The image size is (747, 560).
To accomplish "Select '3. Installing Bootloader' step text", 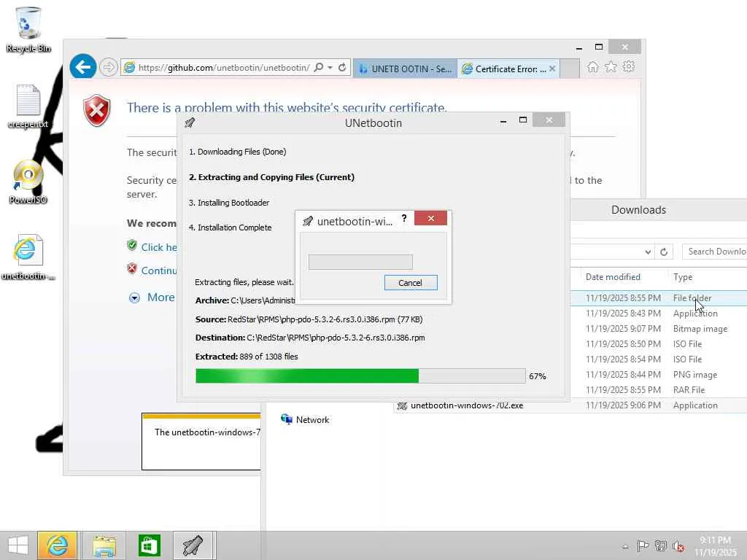I will pos(228,203).
